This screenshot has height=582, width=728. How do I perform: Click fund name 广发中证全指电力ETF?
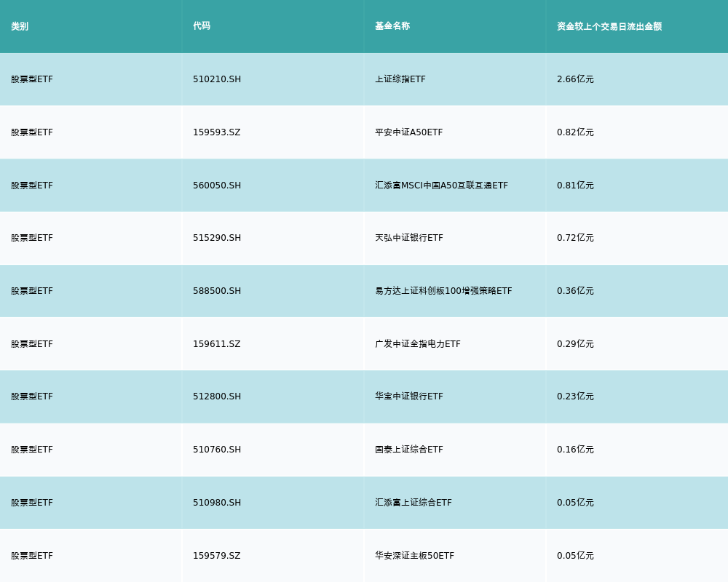[418, 344]
